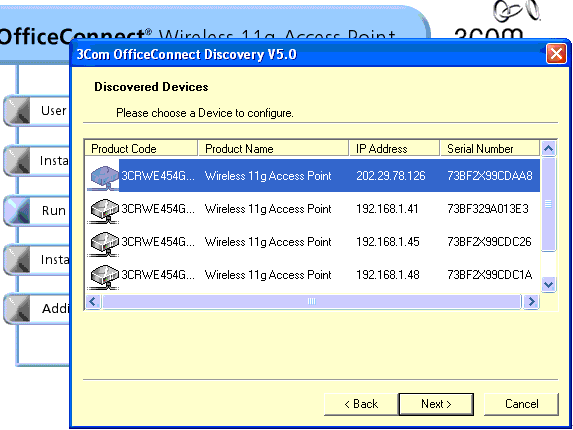573x430 pixels.
Task: Click the Back button
Action: point(361,404)
